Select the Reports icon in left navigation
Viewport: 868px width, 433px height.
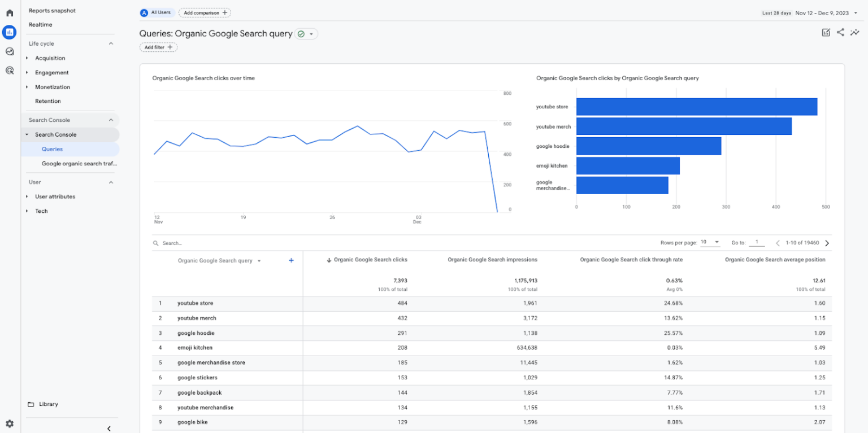(8, 32)
